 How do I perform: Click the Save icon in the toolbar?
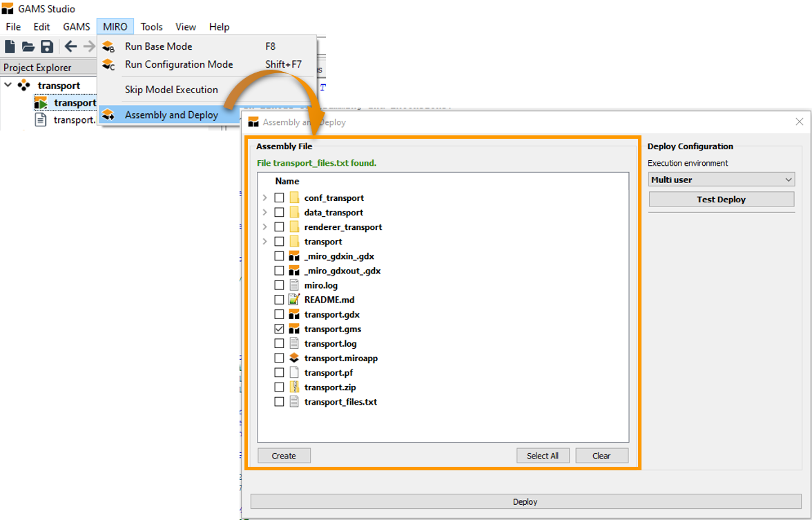[46, 46]
